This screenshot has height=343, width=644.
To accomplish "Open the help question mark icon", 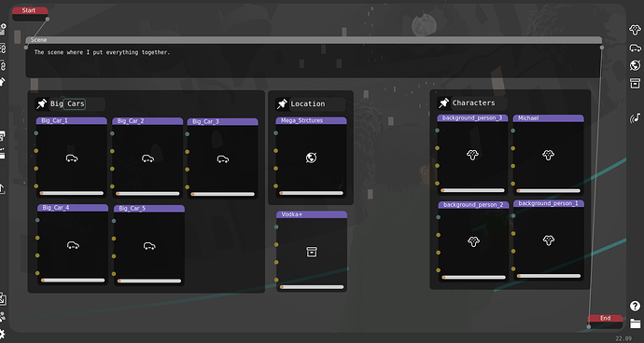I will pos(635,306).
